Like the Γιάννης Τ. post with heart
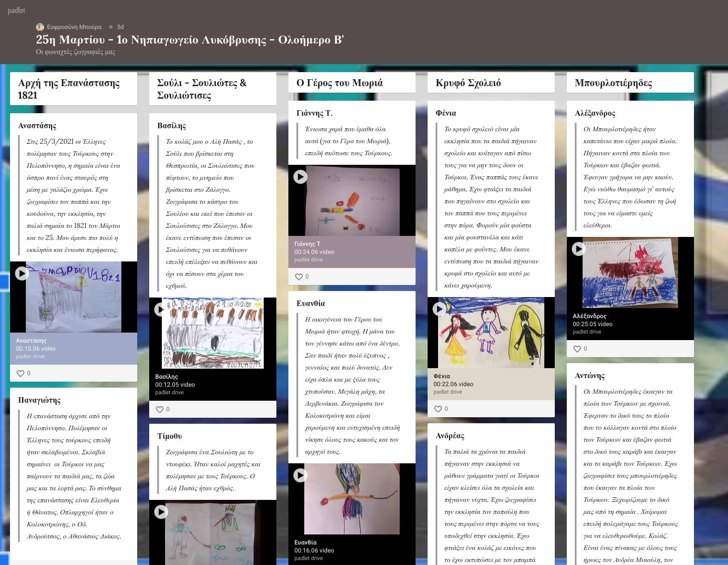Screen dimensions: 728x565 [299, 276]
